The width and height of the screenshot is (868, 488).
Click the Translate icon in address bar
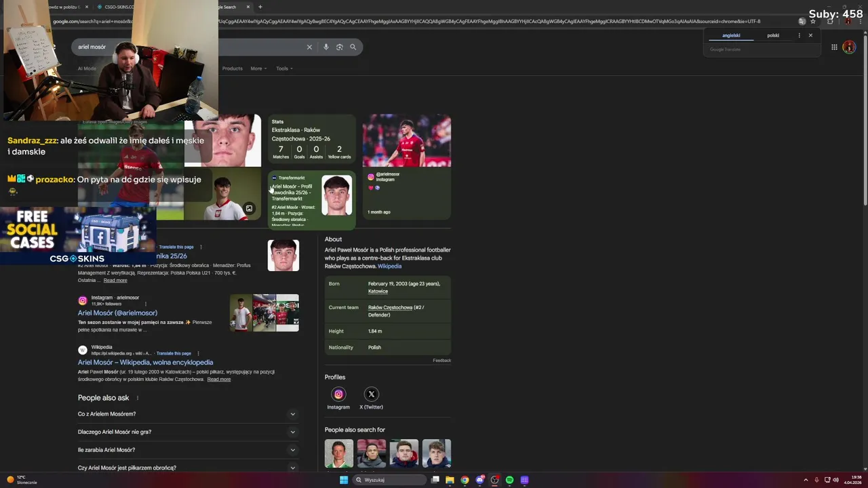(802, 21)
